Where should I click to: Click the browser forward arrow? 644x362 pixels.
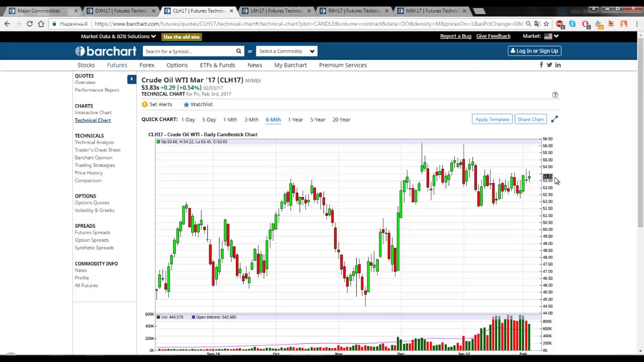(x=19, y=24)
